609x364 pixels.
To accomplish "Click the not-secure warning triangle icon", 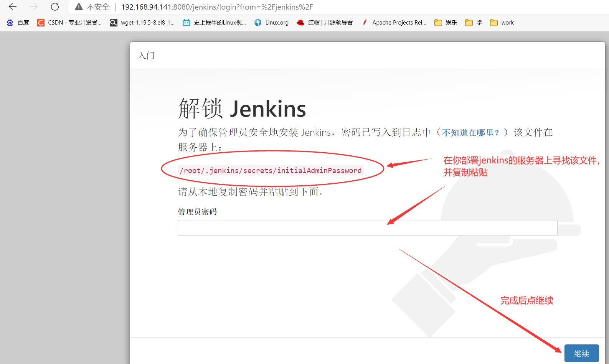I will click(79, 7).
